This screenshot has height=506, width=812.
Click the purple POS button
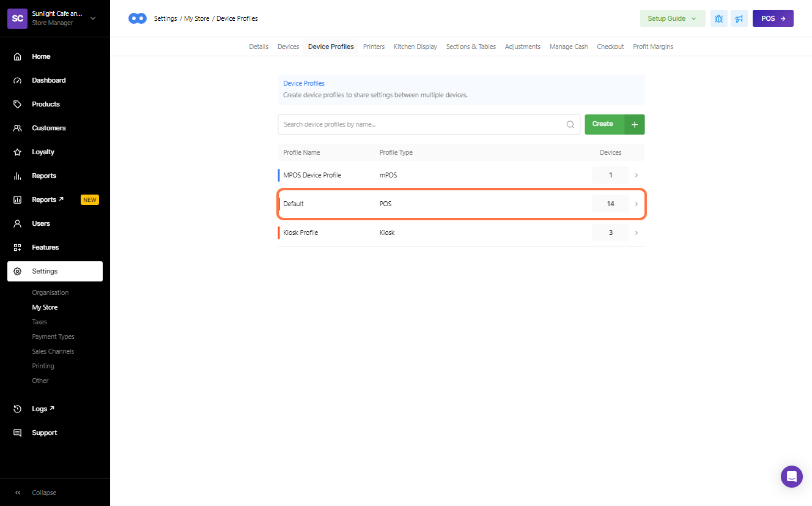tap(772, 18)
